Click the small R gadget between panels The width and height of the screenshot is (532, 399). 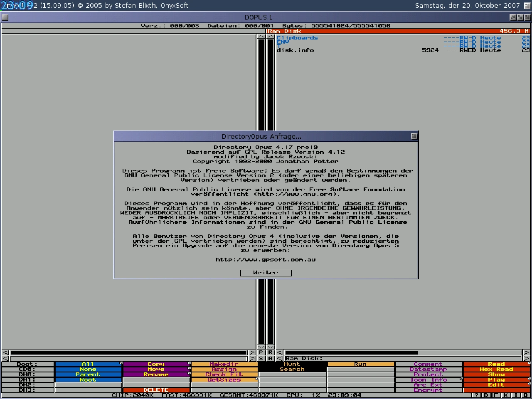tap(271, 352)
